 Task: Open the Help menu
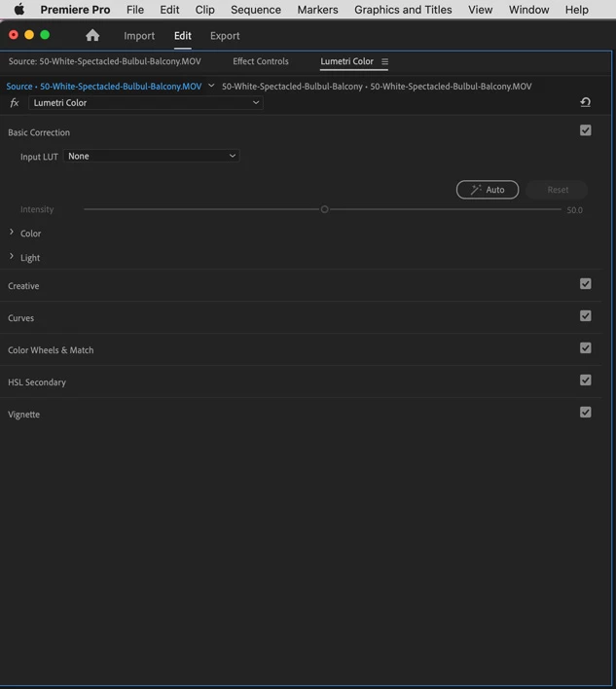pos(576,9)
